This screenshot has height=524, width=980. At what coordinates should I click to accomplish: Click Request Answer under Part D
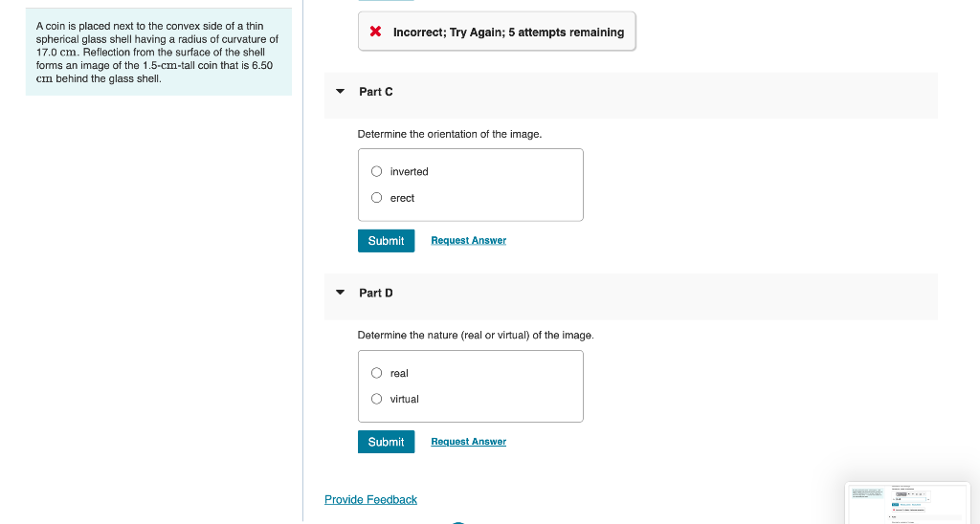468,442
